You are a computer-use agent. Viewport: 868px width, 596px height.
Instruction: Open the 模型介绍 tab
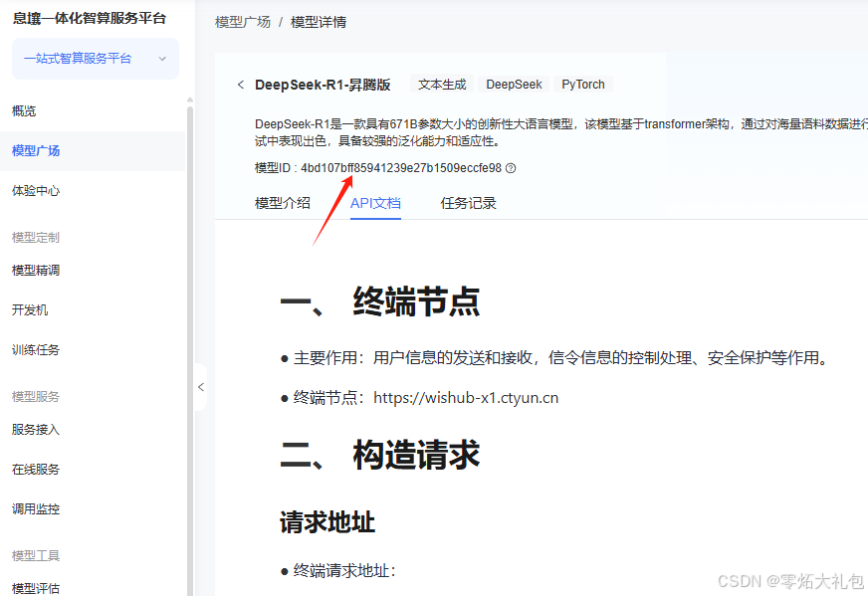pos(283,203)
